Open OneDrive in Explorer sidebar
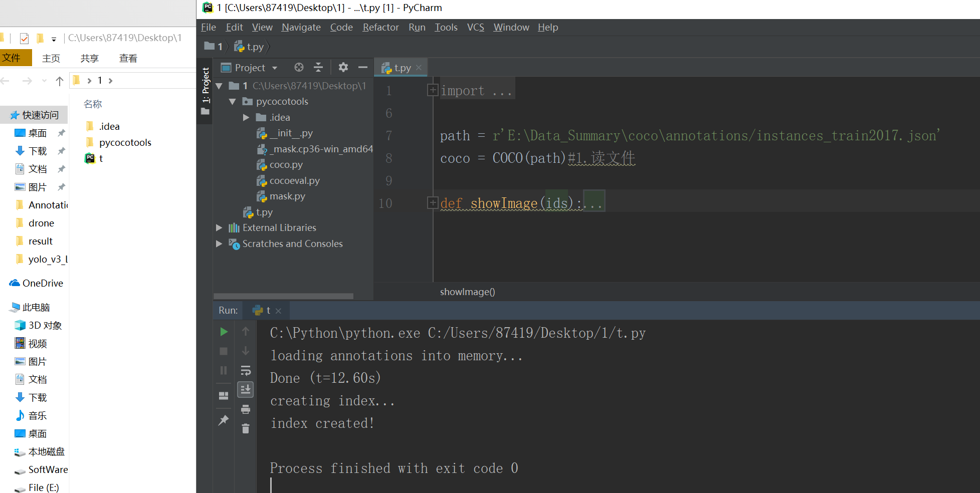The image size is (980, 493). [36, 284]
